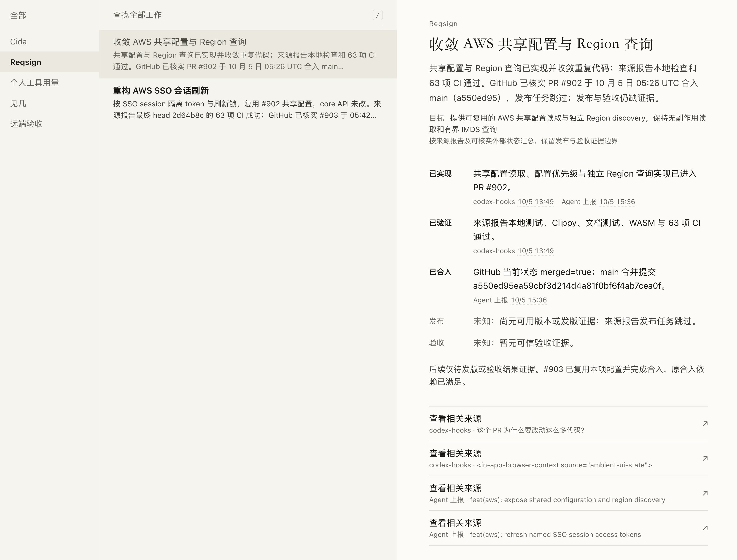Viewport: 737px width, 560px height.
Task: Open arrow icon for refresh SSO session source
Action: 705,528
